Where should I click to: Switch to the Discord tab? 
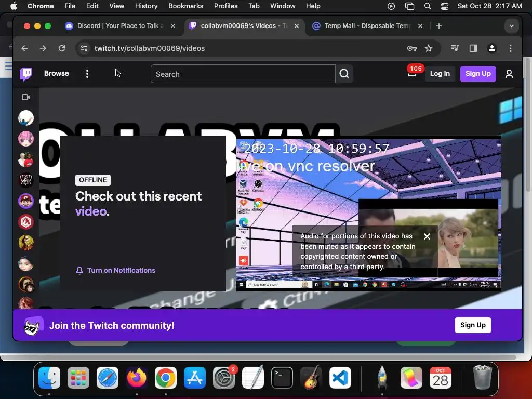click(x=121, y=26)
